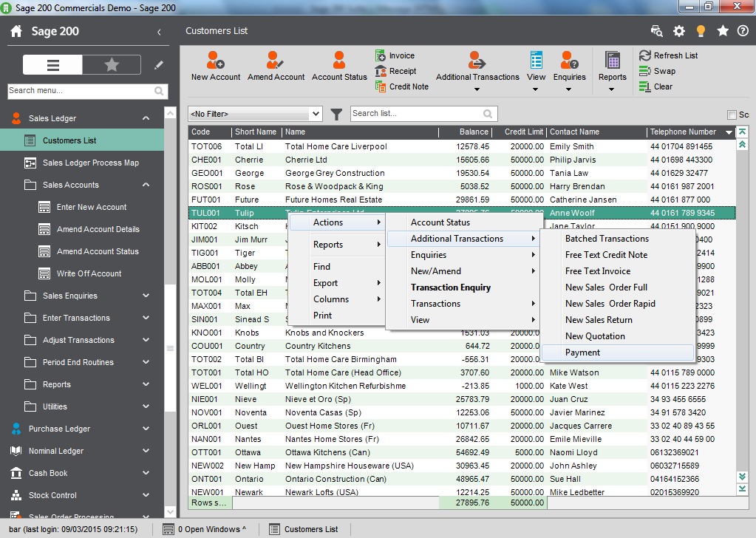Select the Amend Account icon

click(x=276, y=65)
